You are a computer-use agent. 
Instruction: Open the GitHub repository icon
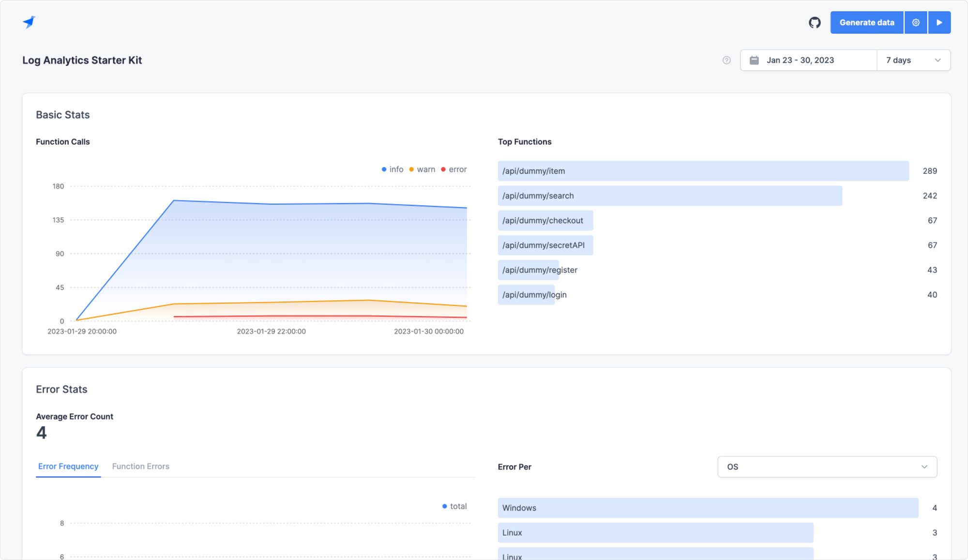point(815,22)
